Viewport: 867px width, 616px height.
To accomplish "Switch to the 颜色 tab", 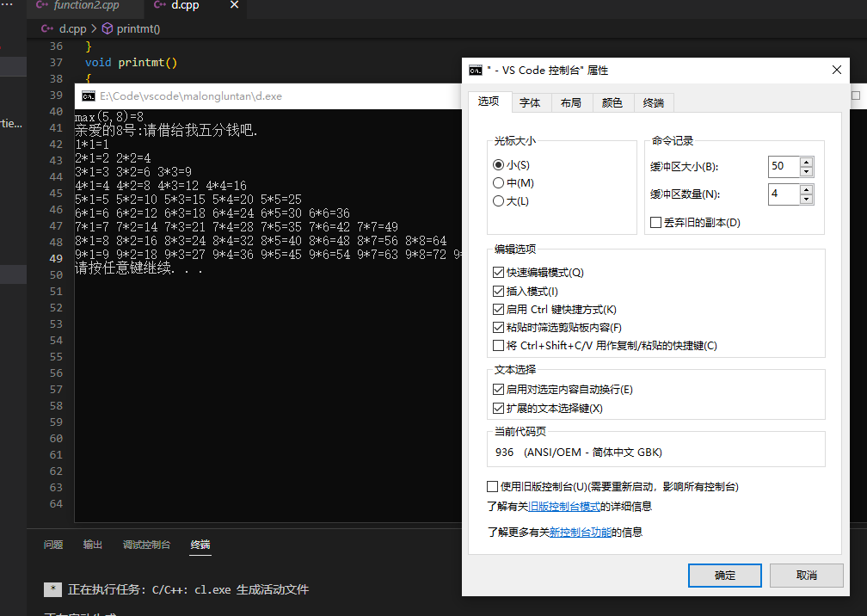I will [x=612, y=103].
